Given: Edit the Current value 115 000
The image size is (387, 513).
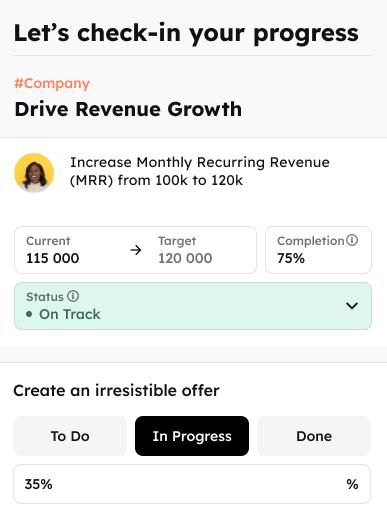Looking at the screenshot, I should pyautogui.click(x=53, y=258).
